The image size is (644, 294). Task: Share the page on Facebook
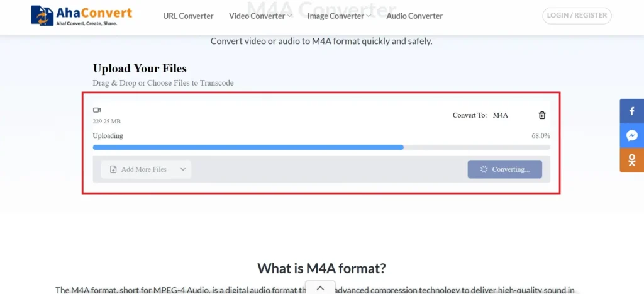coord(632,112)
